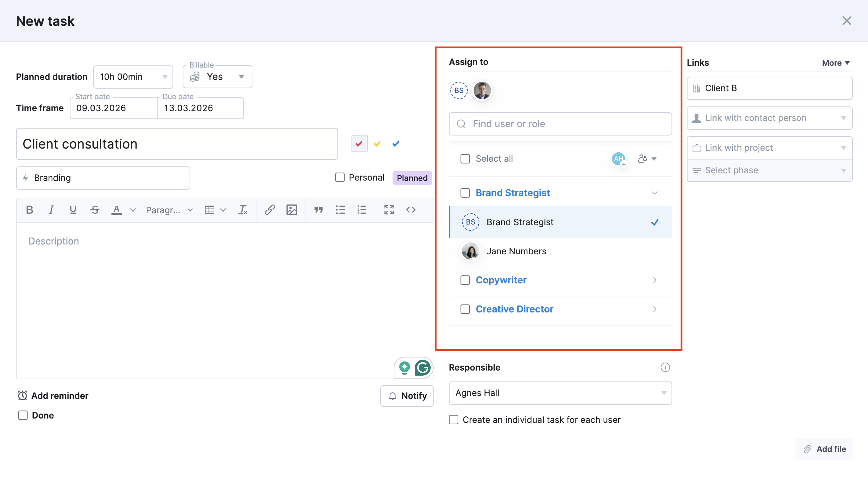The height and width of the screenshot is (481, 868).
Task: Insert an image into description
Action: point(292,210)
